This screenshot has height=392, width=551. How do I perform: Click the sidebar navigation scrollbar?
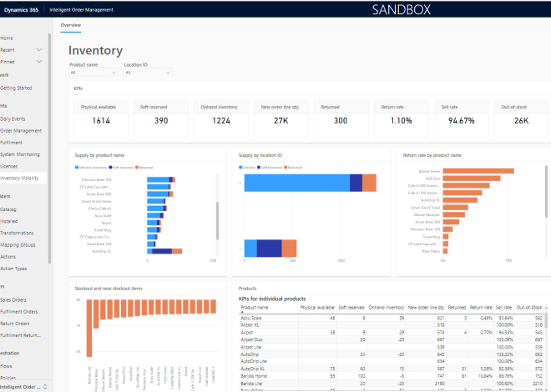pos(49,148)
